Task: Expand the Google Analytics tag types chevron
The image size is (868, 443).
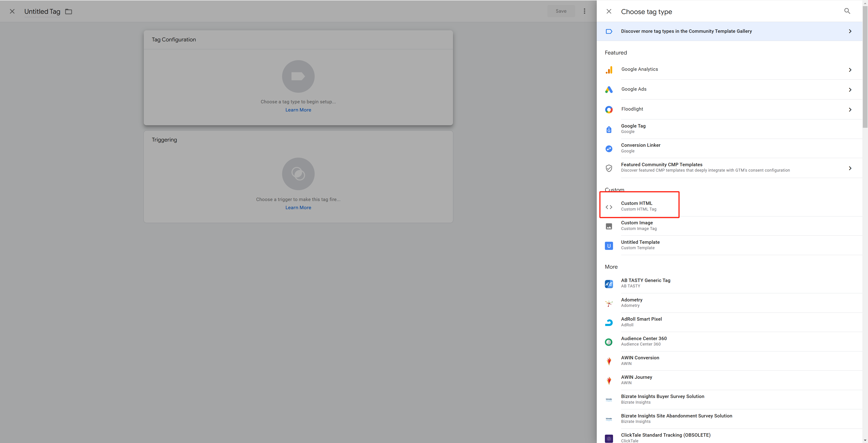Action: (x=850, y=70)
